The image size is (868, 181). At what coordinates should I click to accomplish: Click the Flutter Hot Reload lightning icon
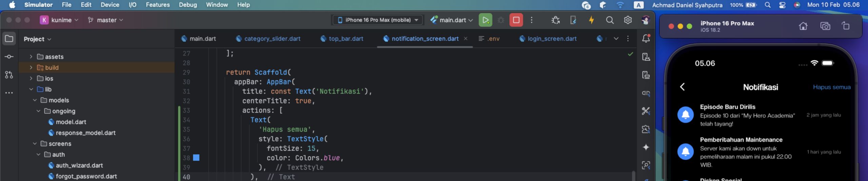(x=591, y=20)
